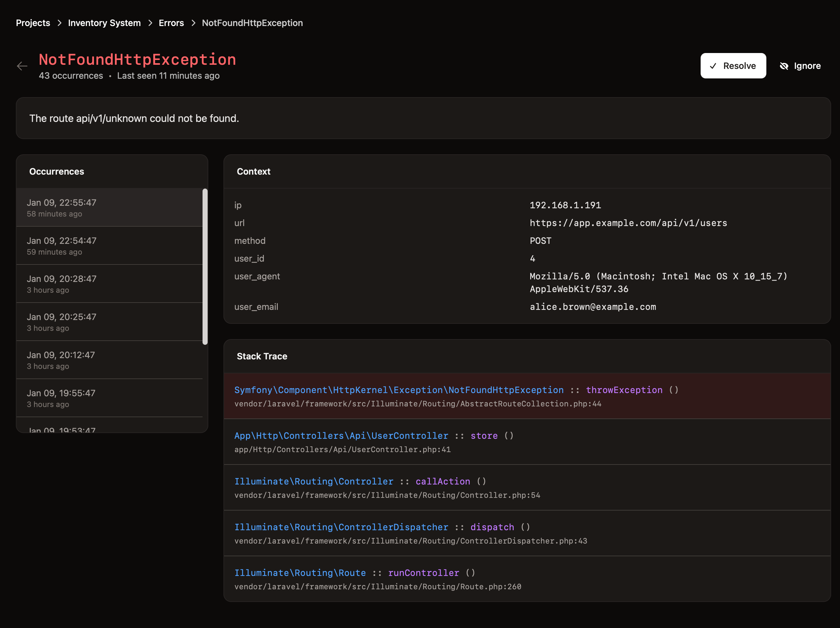Image resolution: width=840 pixels, height=628 pixels.
Task: Click chevron after Projects breadcrumb
Action: pos(59,23)
